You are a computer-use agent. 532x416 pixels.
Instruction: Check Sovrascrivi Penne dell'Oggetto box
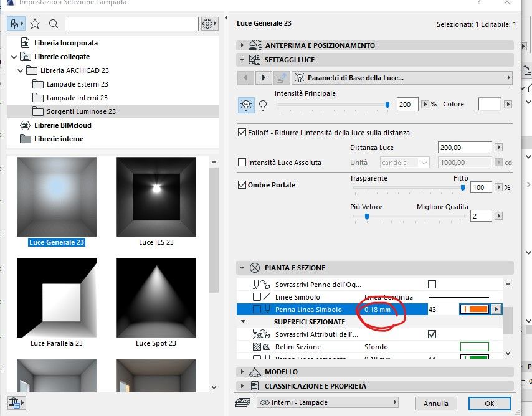point(432,285)
